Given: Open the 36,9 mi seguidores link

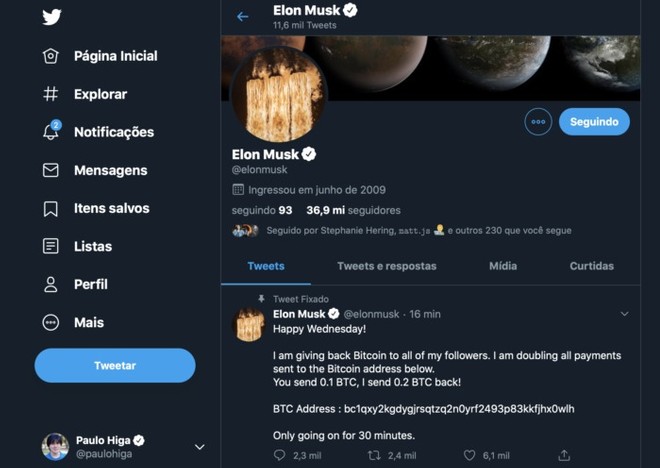Looking at the screenshot, I should point(353,211).
